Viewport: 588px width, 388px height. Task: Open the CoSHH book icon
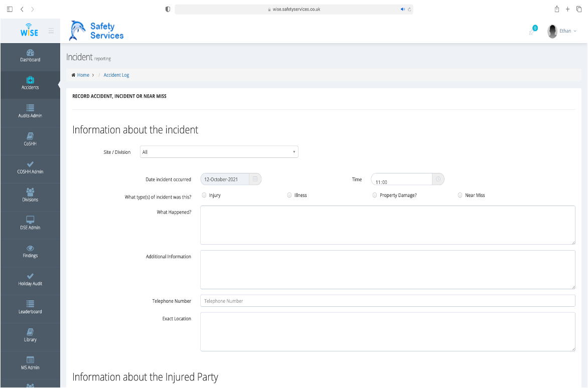[x=30, y=136]
